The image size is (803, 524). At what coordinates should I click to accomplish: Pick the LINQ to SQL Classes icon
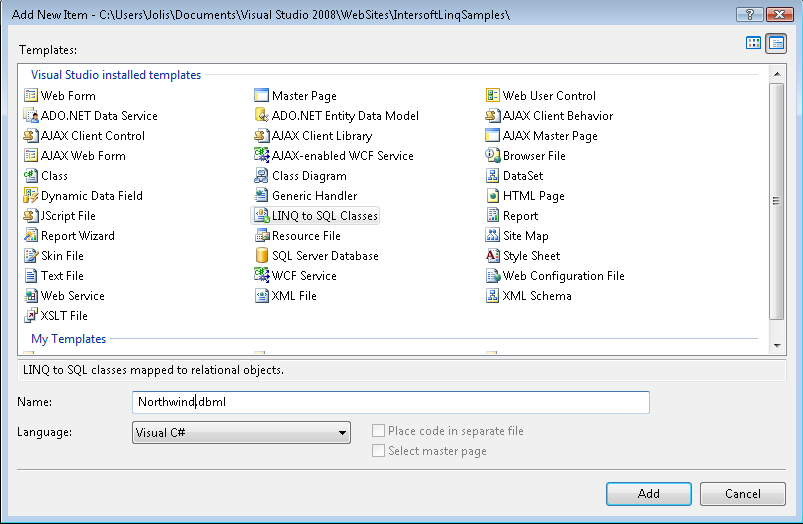(262, 215)
